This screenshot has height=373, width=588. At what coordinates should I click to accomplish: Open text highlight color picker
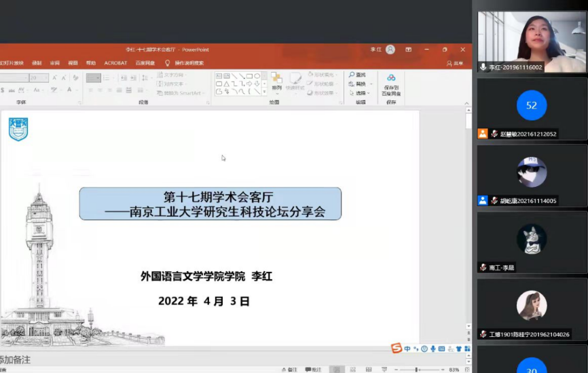[55, 90]
